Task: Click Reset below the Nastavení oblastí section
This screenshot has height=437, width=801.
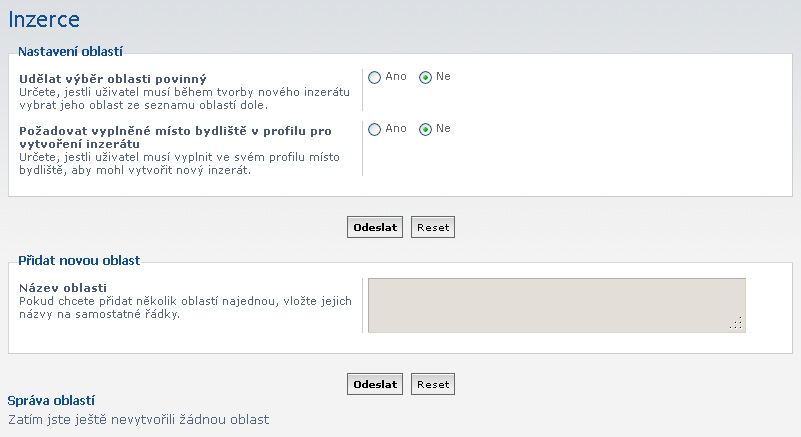Action: pyautogui.click(x=433, y=227)
